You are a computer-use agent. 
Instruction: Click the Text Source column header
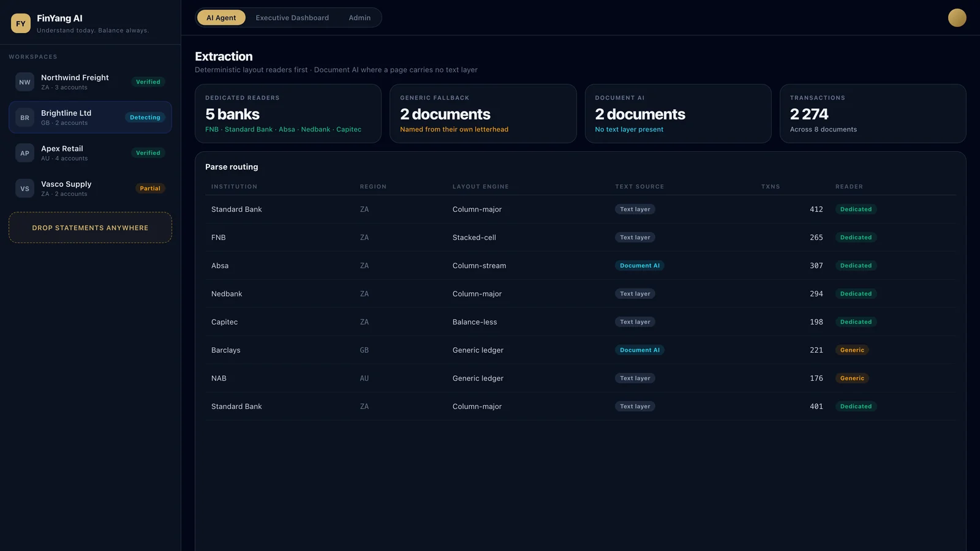pos(639,187)
